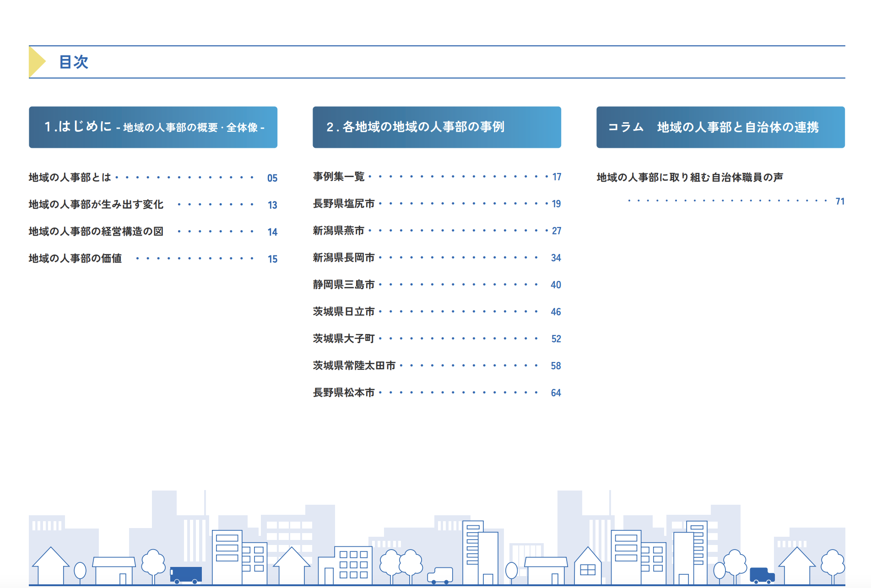Screen dimensions: 871x588
Task: Select the コラム 地域の人事部と自治体の連携 banner
Action: (x=720, y=127)
